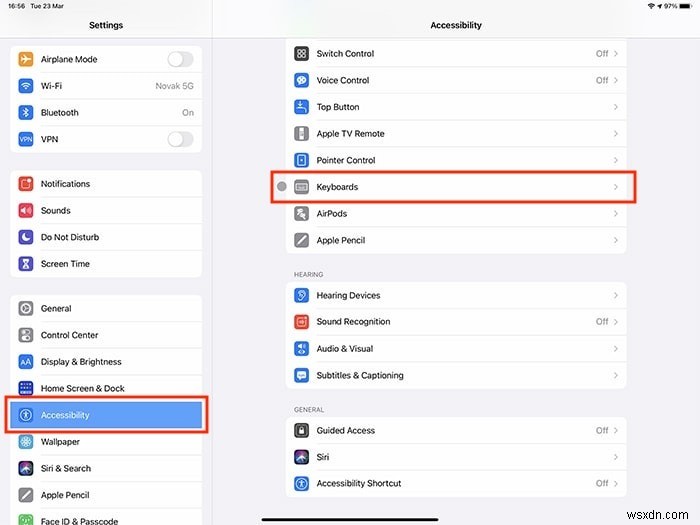Click the Siri & Search icon in sidebar

pos(26,468)
